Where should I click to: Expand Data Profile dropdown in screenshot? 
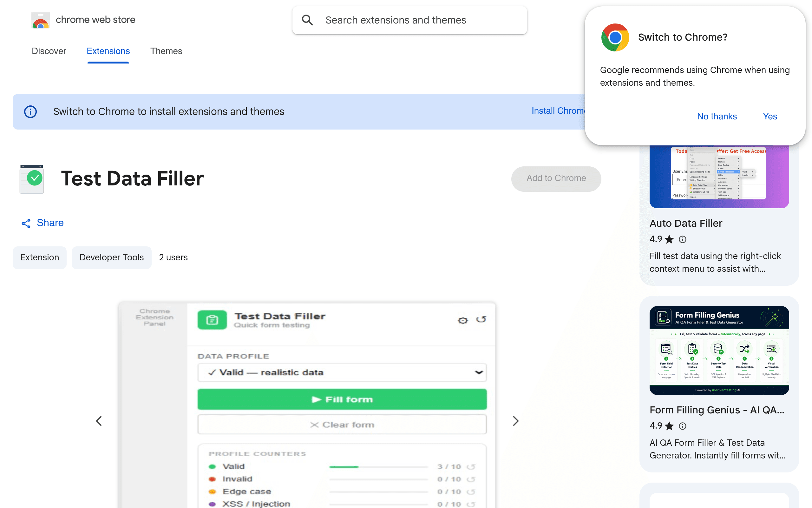pos(342,372)
